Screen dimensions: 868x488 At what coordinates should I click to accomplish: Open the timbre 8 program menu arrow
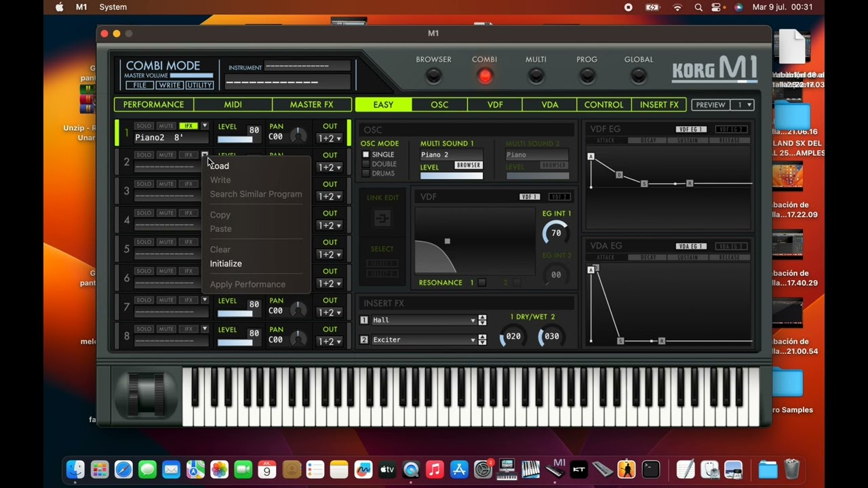click(x=204, y=329)
